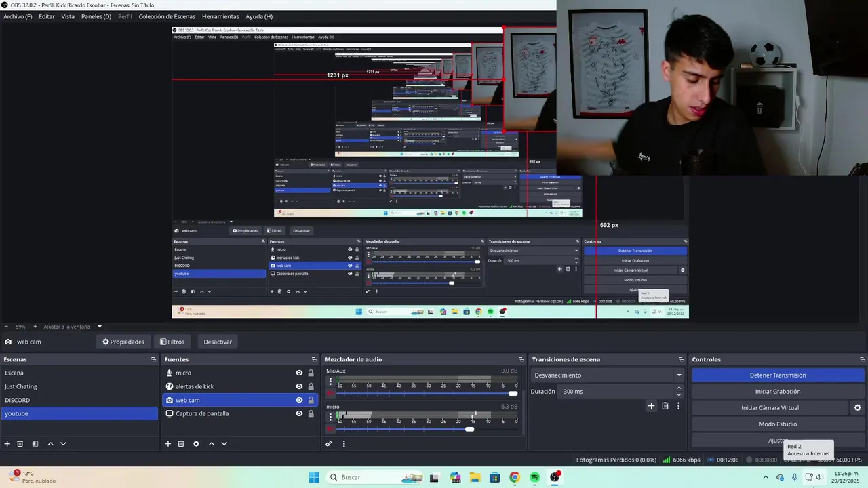Viewport: 868px width, 488px height.
Task: Undock the Controles panel
Action: tap(862, 359)
